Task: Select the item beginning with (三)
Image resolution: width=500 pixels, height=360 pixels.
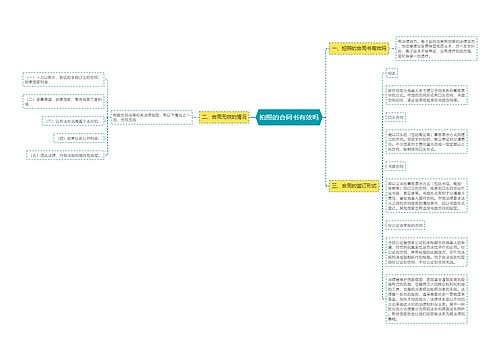Action: [73, 121]
